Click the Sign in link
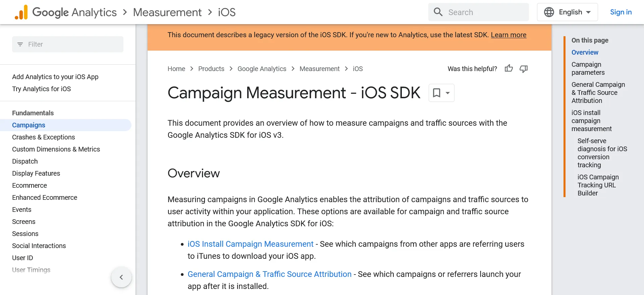 (621, 12)
